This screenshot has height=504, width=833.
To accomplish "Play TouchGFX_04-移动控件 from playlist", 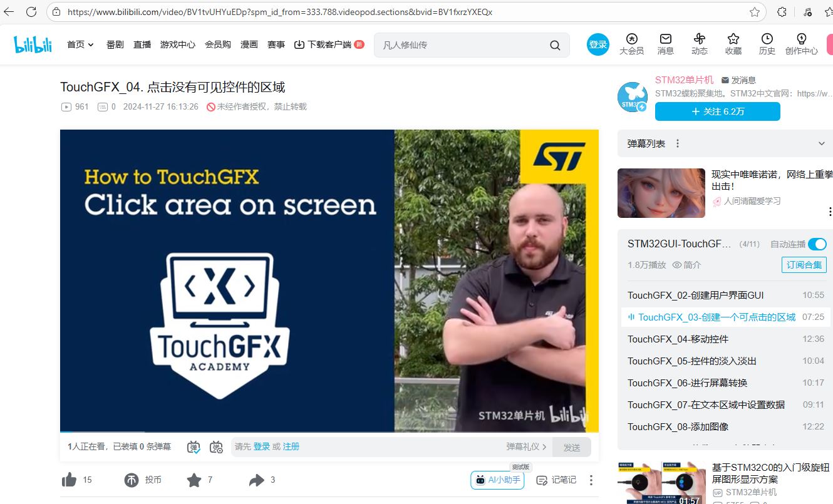I will (726, 339).
